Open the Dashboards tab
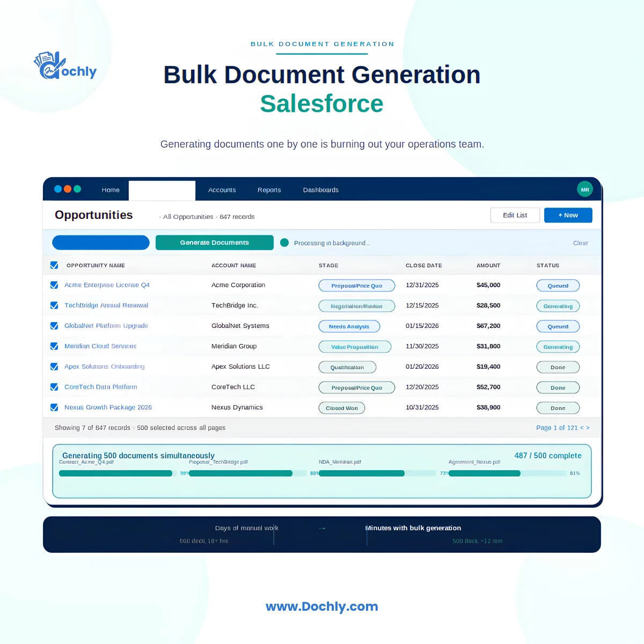Screen dimensions: 644x644 pos(321,190)
